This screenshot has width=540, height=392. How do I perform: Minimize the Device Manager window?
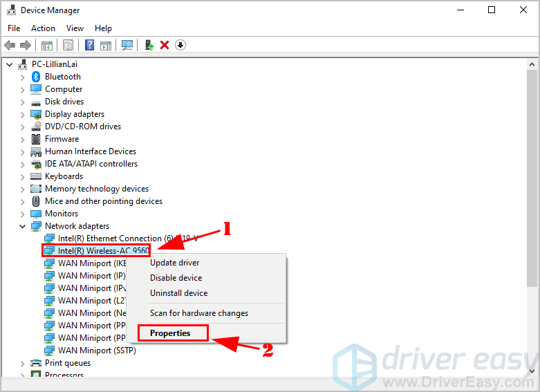pyautogui.click(x=460, y=10)
